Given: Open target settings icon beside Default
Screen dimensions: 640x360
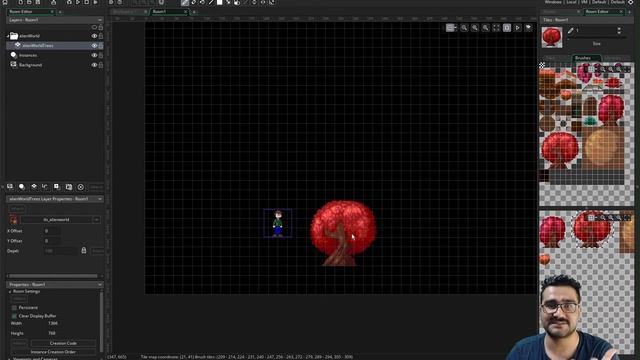Looking at the screenshot, I should coord(631,2).
